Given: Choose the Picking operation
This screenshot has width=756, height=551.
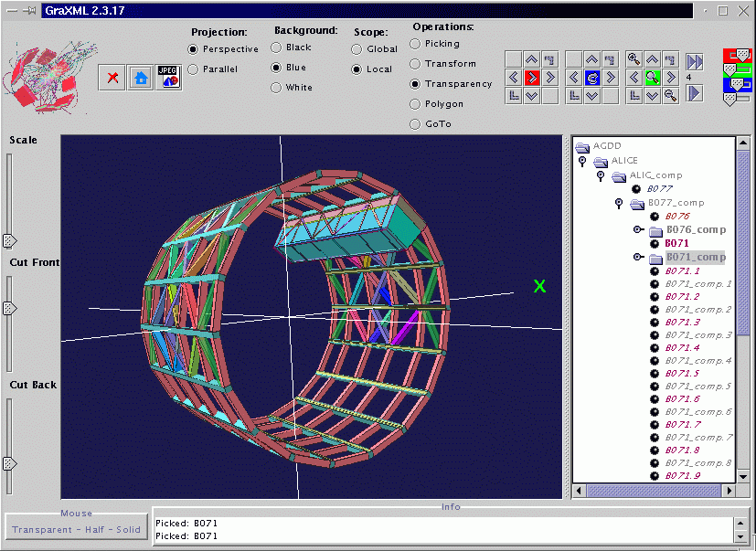Looking at the screenshot, I should tap(435, 43).
